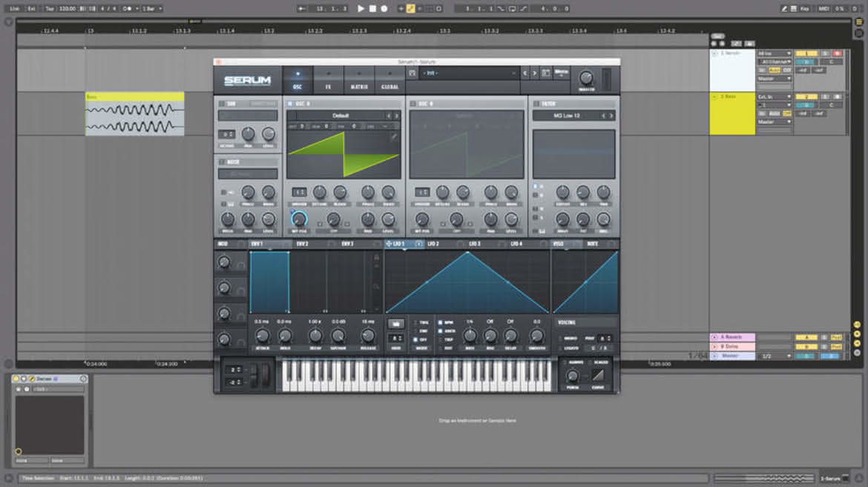Click the Stop button in Ableton transport
The image size is (868, 487).
tap(372, 8)
